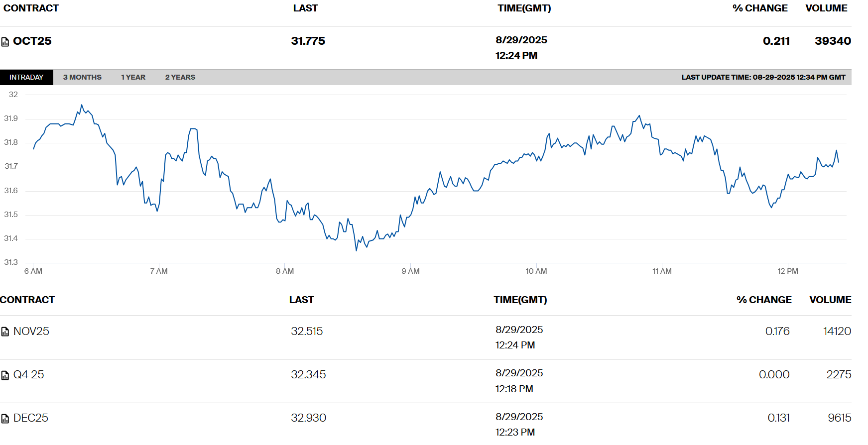868x445 pixels.
Task: Click the chart icon beside DEC25
Action: click(x=5, y=419)
